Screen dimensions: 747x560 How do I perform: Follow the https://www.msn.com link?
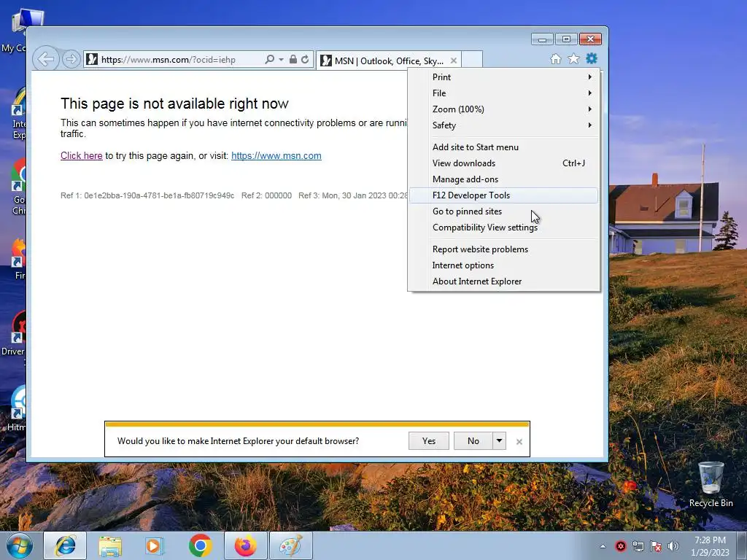[276, 156]
